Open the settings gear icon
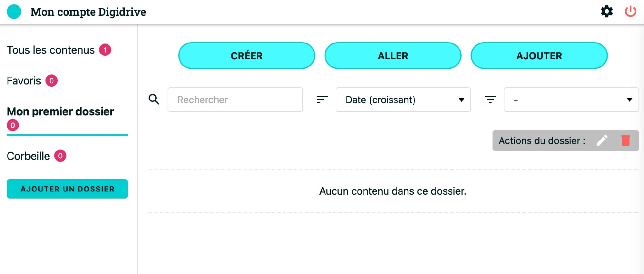The width and height of the screenshot is (644, 274). (x=607, y=12)
